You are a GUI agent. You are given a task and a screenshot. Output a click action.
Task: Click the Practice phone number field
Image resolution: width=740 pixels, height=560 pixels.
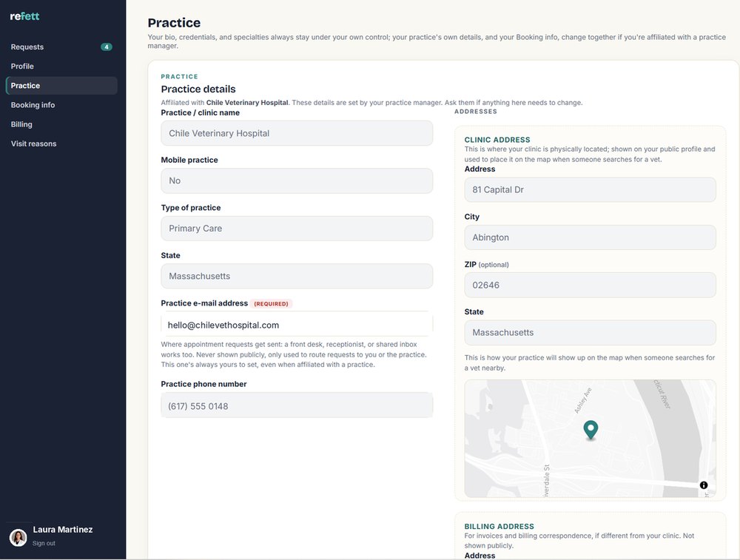coord(297,405)
